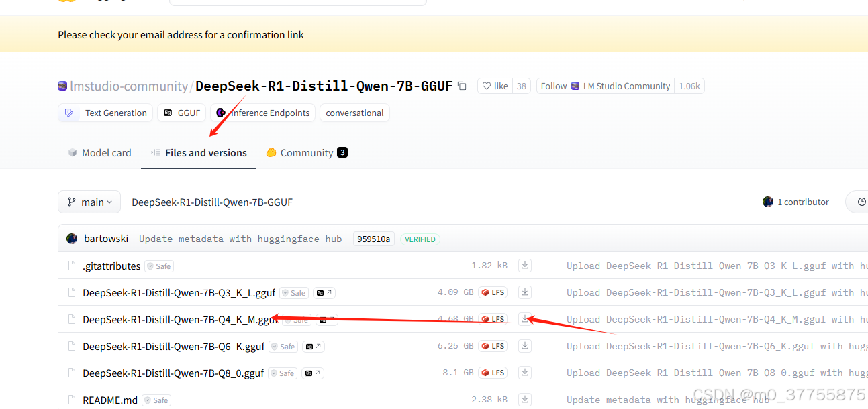Click the file icon beside README.md
This screenshot has width=868, height=409.
pyautogui.click(x=72, y=400)
